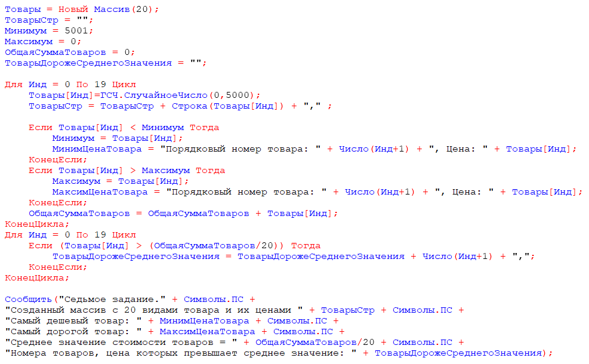
Task: Click "МинимЦенаТовара" where it is assigned
Action: click(x=97, y=149)
